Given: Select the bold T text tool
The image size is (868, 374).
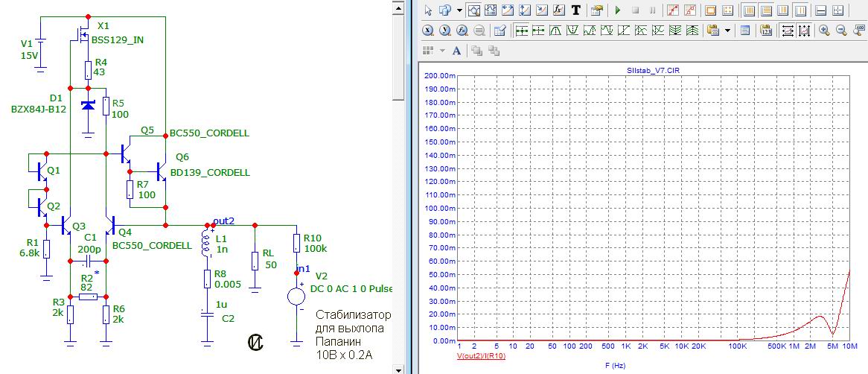Looking at the screenshot, I should (x=575, y=10).
